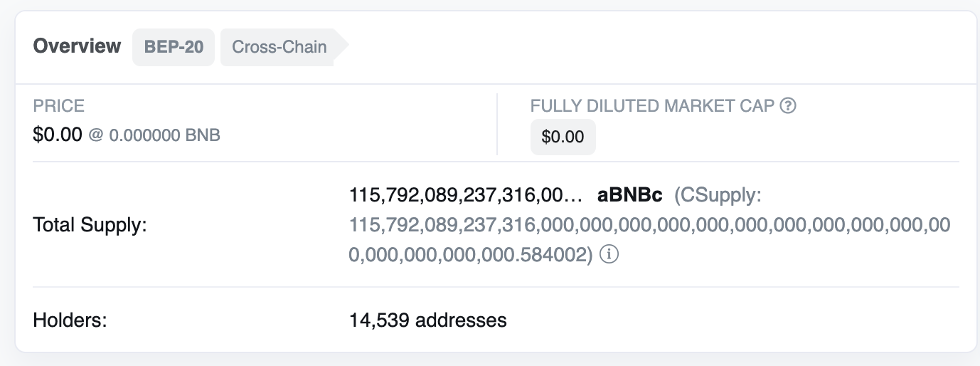
Task: Click the FULLY DILUTED MARKET CAP label
Action: point(652,106)
